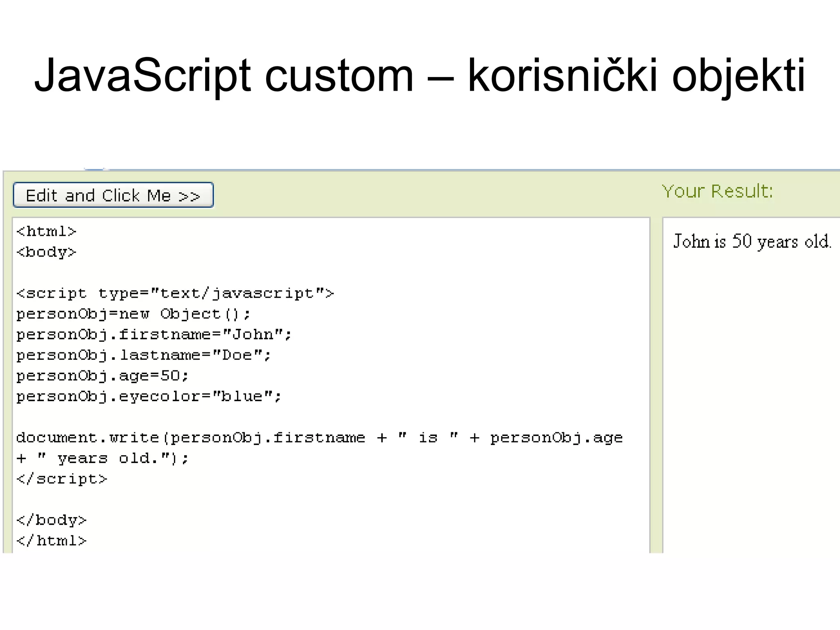This screenshot has height=630, width=840.
Task: Click the document.write(personObj.firstname line
Action: 320,438
